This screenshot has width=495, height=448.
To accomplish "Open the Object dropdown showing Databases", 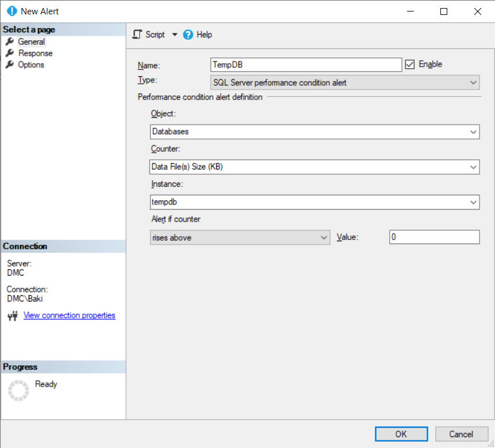I will click(x=473, y=132).
